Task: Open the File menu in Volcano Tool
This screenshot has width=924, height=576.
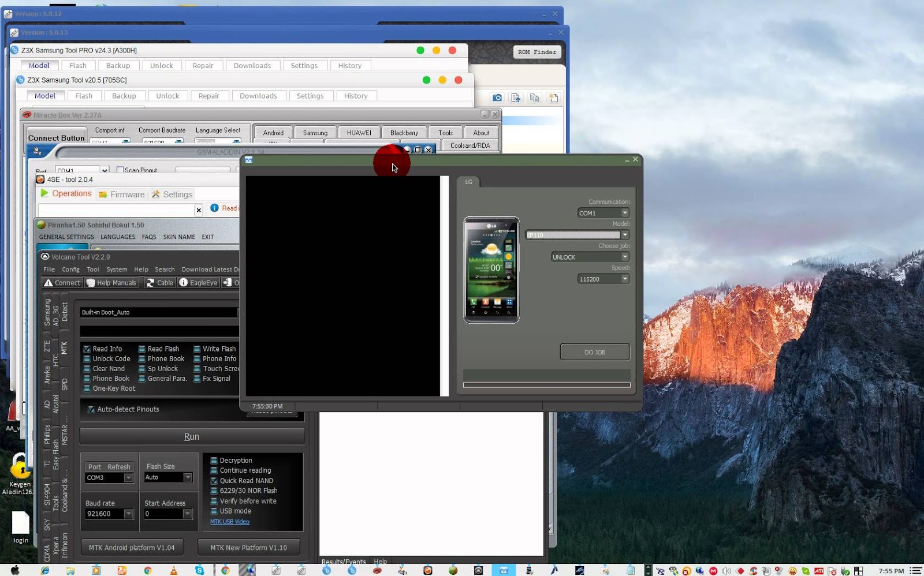Action: pyautogui.click(x=49, y=270)
